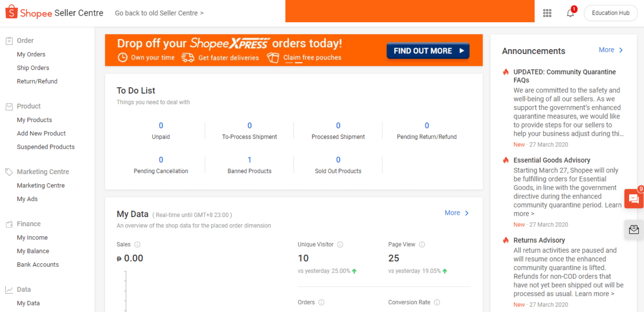644x312 pixels.
Task: Click the Shopee Seller Centre title
Action: 62,13
